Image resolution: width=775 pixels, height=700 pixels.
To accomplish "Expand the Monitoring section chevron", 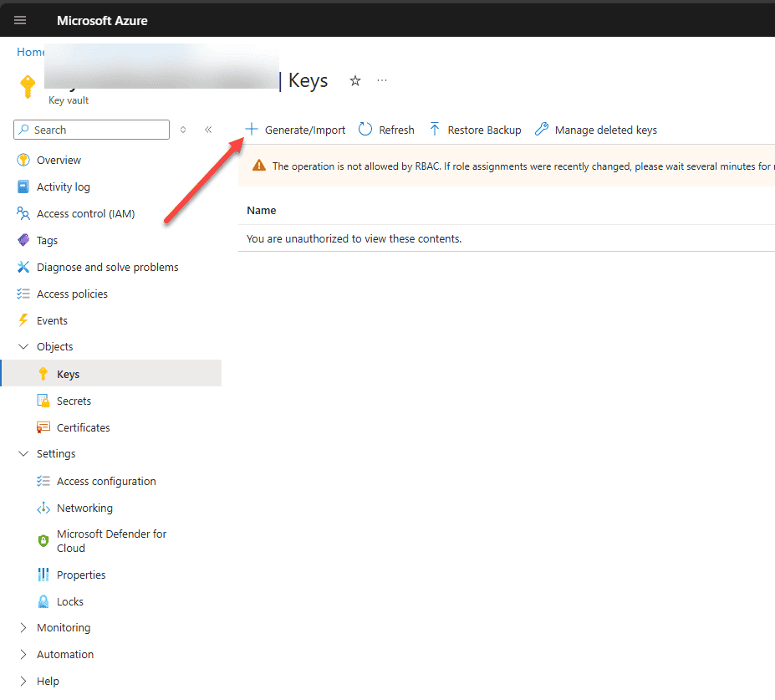I will coord(23,627).
